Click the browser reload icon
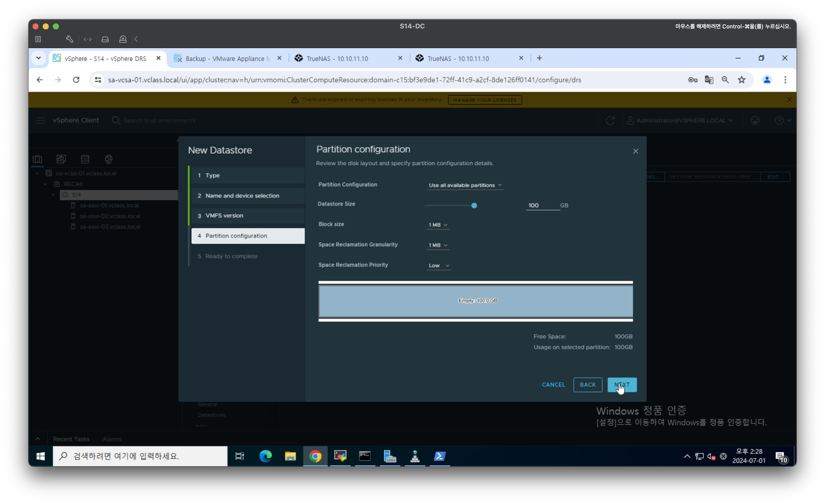Screen dimensions: 825x504 (76, 80)
